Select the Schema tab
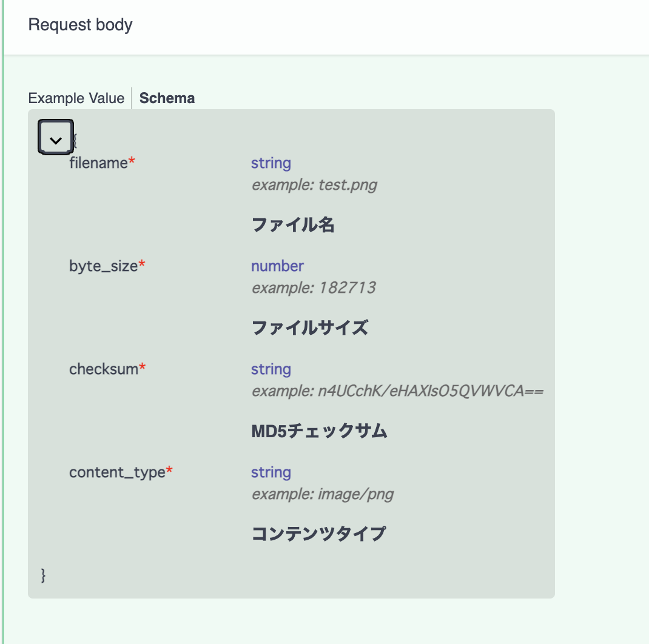 tap(166, 98)
